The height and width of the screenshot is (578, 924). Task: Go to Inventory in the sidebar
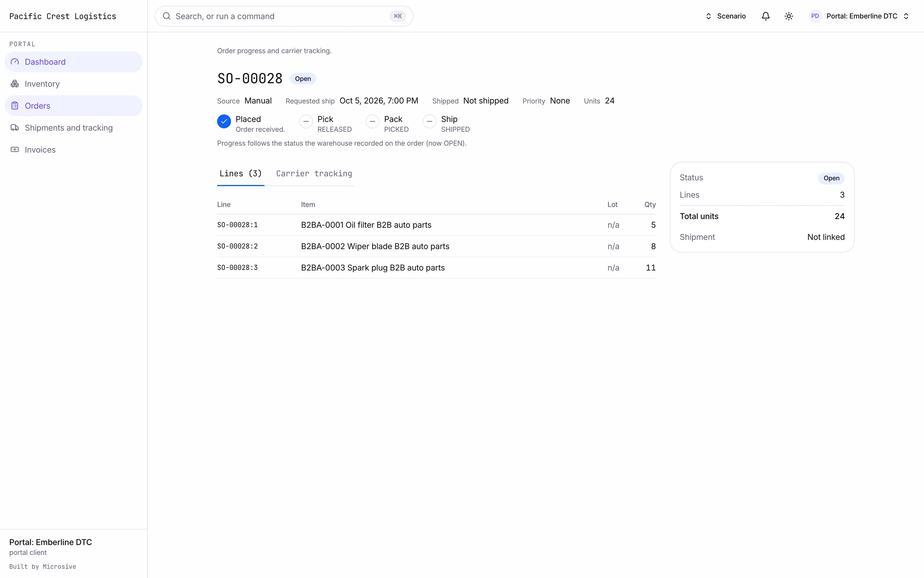[x=73, y=84]
